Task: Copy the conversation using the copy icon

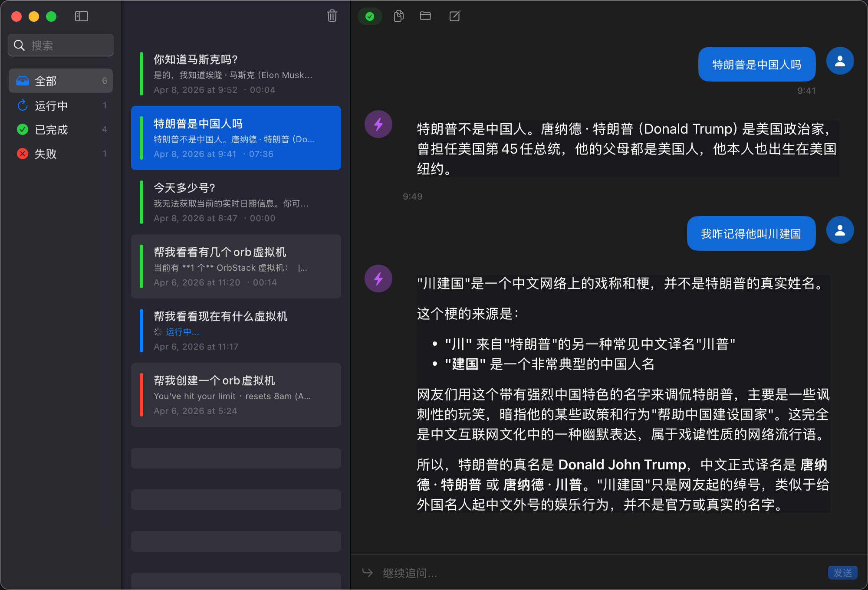Action: point(398,16)
